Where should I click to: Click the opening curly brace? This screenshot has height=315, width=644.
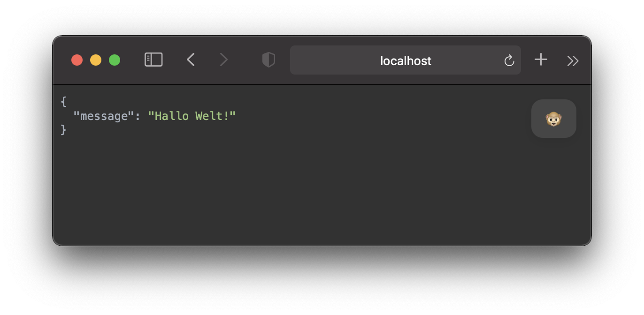pyautogui.click(x=64, y=102)
